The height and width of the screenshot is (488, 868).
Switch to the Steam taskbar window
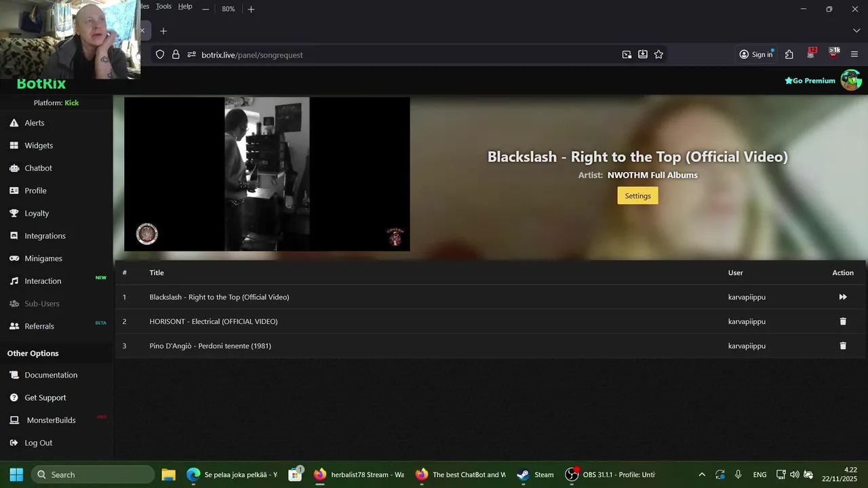535,474
